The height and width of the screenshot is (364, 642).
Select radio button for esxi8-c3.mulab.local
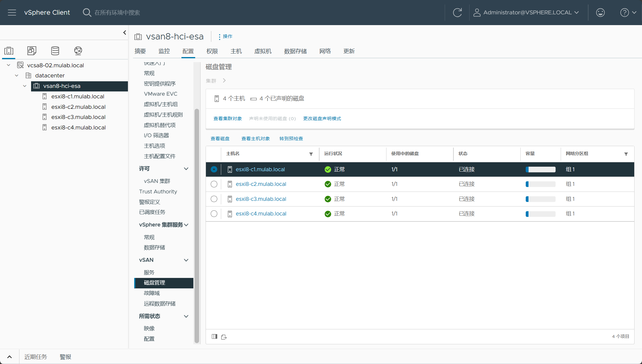214,199
